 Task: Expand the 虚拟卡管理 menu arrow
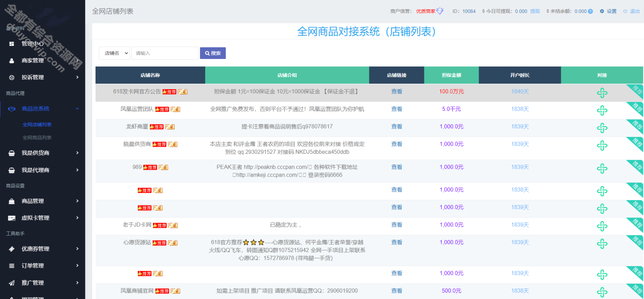tap(77, 218)
